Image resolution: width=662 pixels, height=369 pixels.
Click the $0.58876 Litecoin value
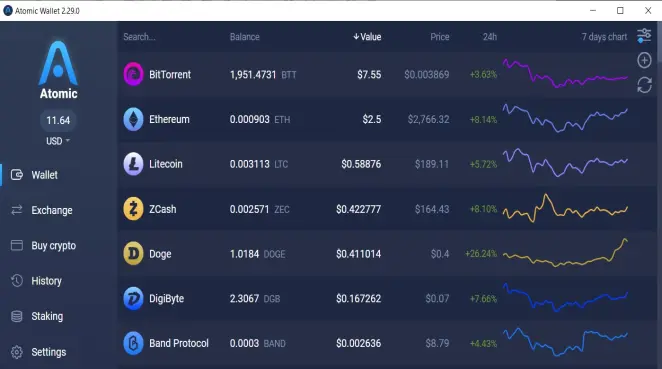(x=361, y=164)
